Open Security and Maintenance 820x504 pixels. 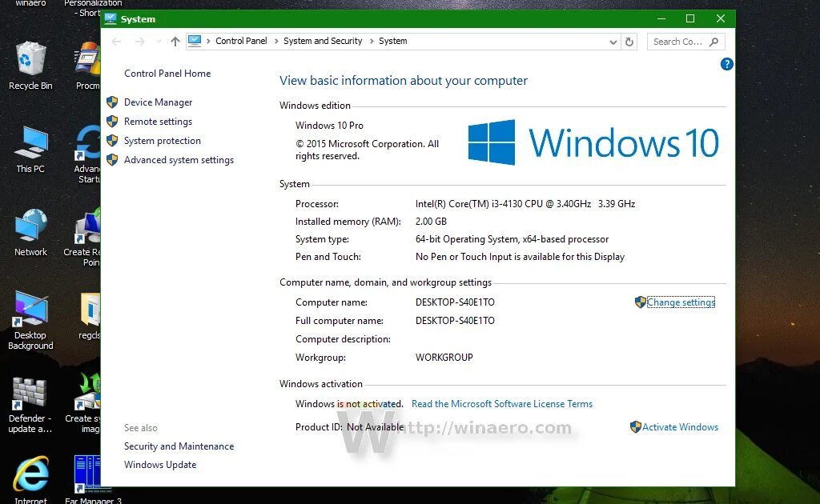tap(179, 446)
